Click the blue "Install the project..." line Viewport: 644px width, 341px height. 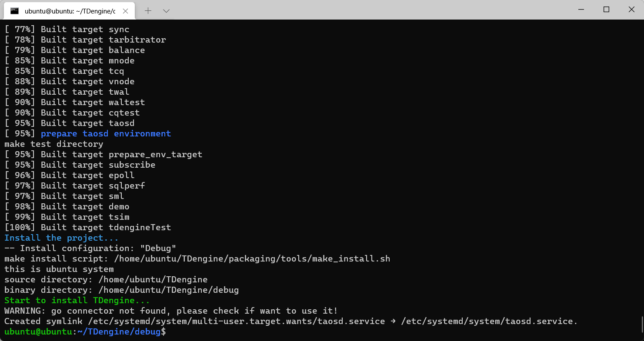61,238
